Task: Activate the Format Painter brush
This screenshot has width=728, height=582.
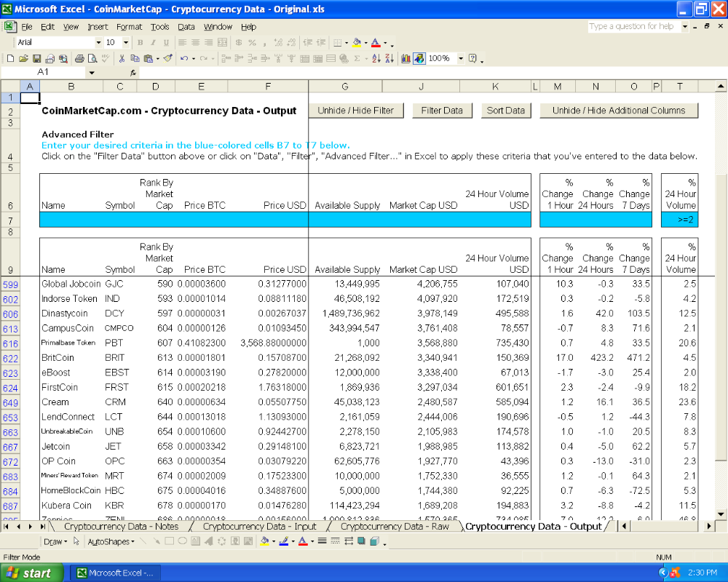Action: click(168, 58)
